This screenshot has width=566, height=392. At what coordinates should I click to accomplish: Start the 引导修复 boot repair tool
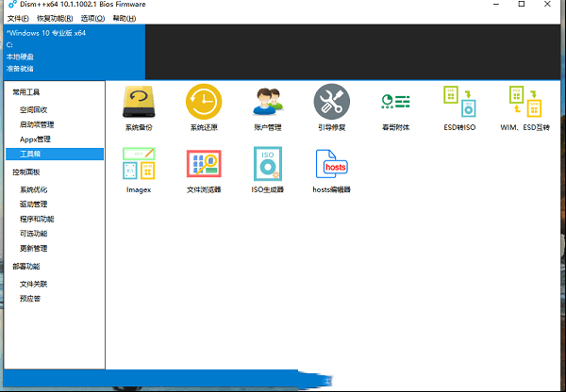pos(332,107)
